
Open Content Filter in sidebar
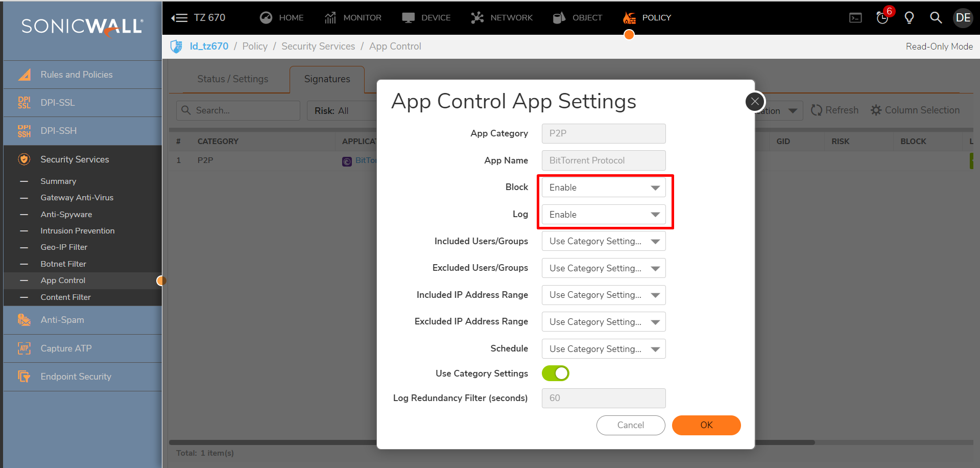click(65, 297)
